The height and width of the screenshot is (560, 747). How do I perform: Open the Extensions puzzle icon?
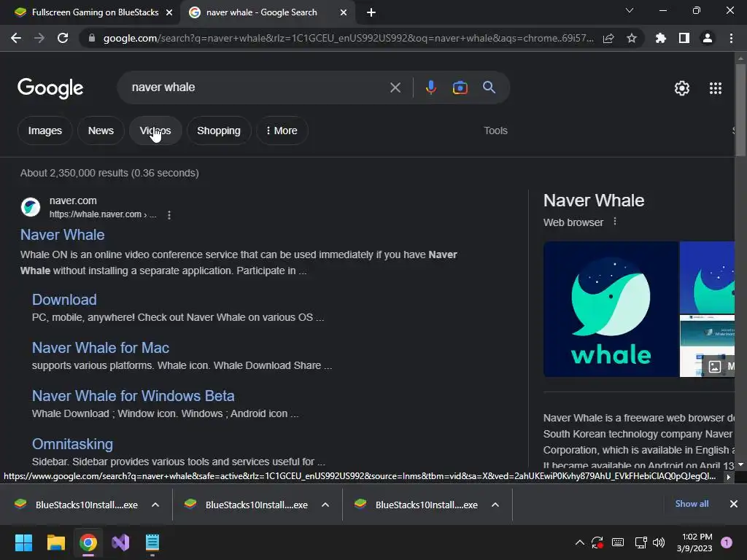tap(661, 38)
